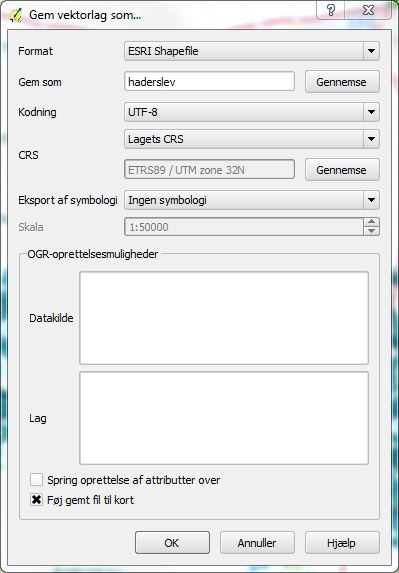Click inside the Lag text box
Screen dimensions: 399x573
click(224, 418)
